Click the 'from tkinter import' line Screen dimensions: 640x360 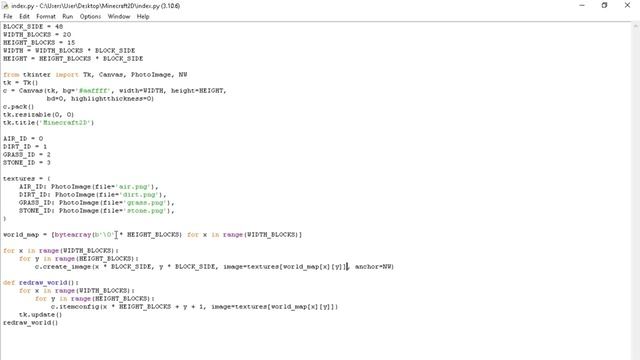pos(95,75)
